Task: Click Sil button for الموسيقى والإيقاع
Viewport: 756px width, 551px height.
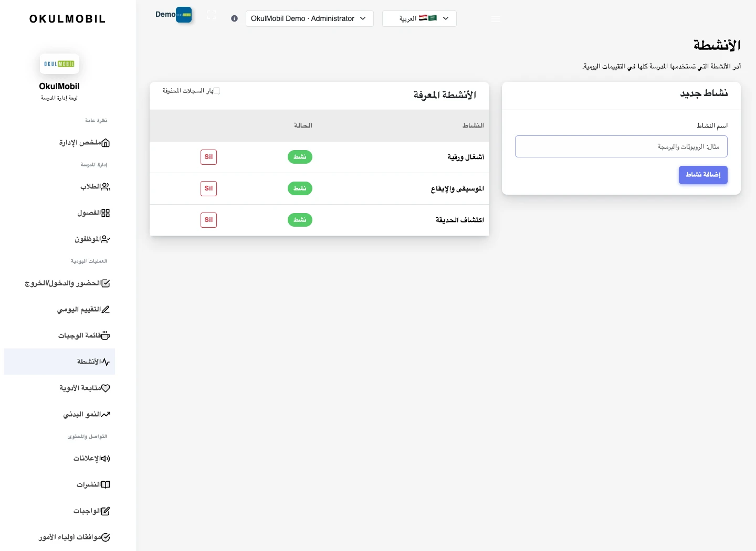Action: [208, 188]
